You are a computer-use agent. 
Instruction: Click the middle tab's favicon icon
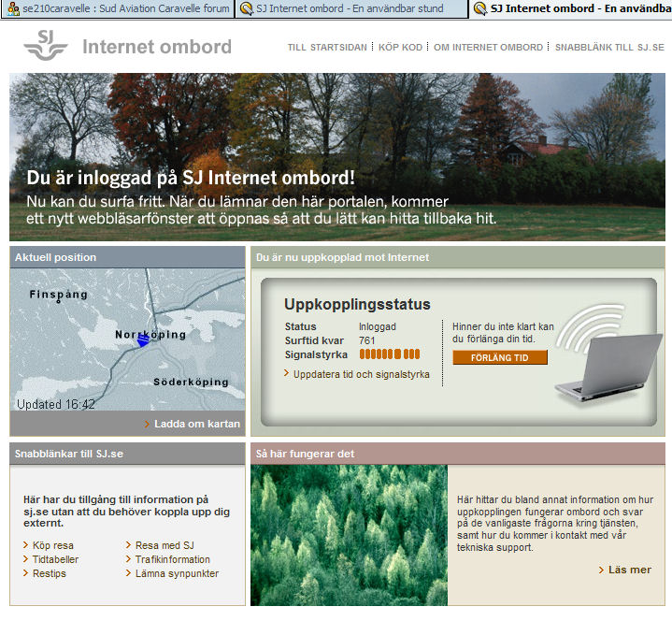pos(247,8)
